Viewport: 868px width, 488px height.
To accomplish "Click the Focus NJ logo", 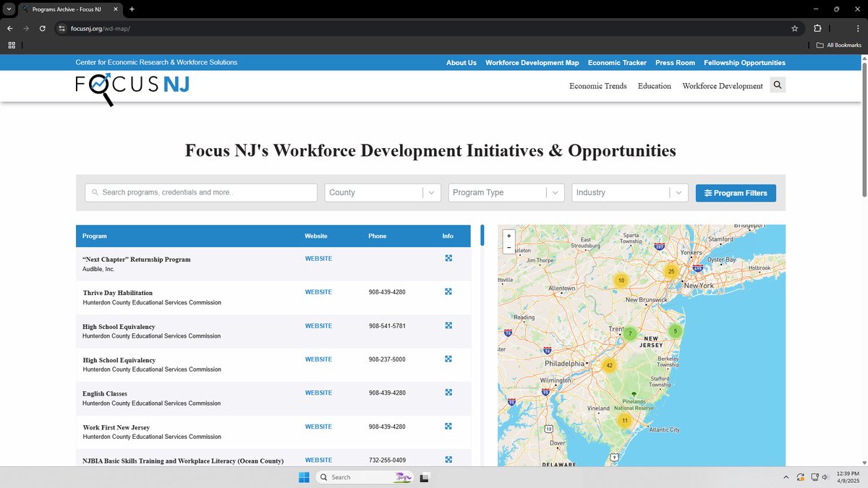I will [x=132, y=89].
